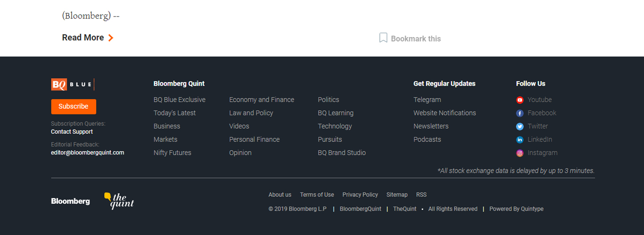This screenshot has width=644, height=235.
Task: Click the Facebook icon in footer
Action: pos(520,113)
